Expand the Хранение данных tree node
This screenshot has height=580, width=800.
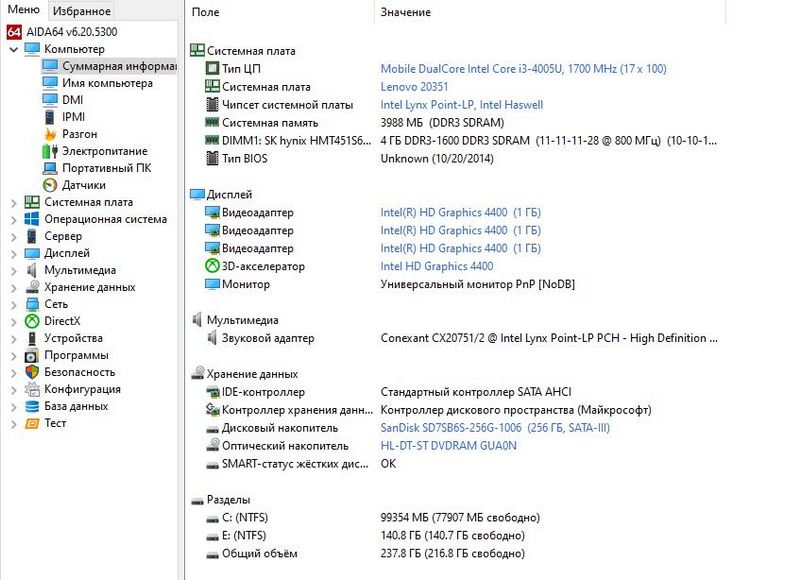click(x=13, y=287)
